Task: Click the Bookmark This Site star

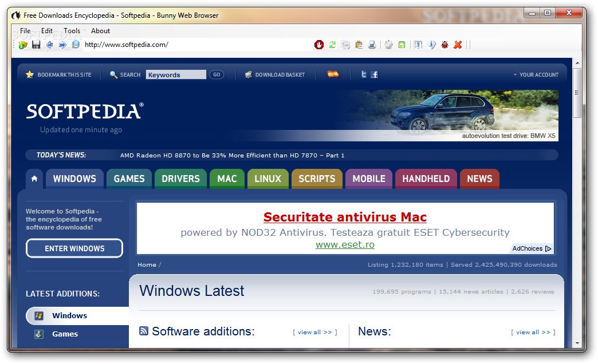Action: (30, 75)
